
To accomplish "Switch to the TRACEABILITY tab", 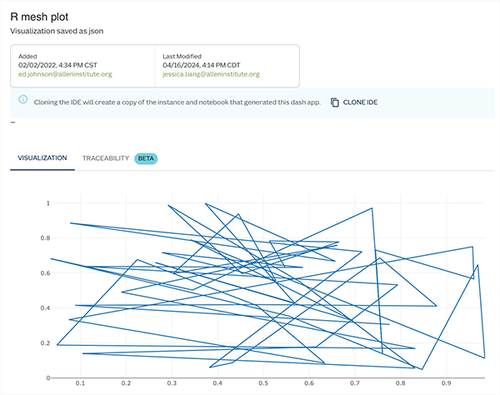I will tap(106, 158).
